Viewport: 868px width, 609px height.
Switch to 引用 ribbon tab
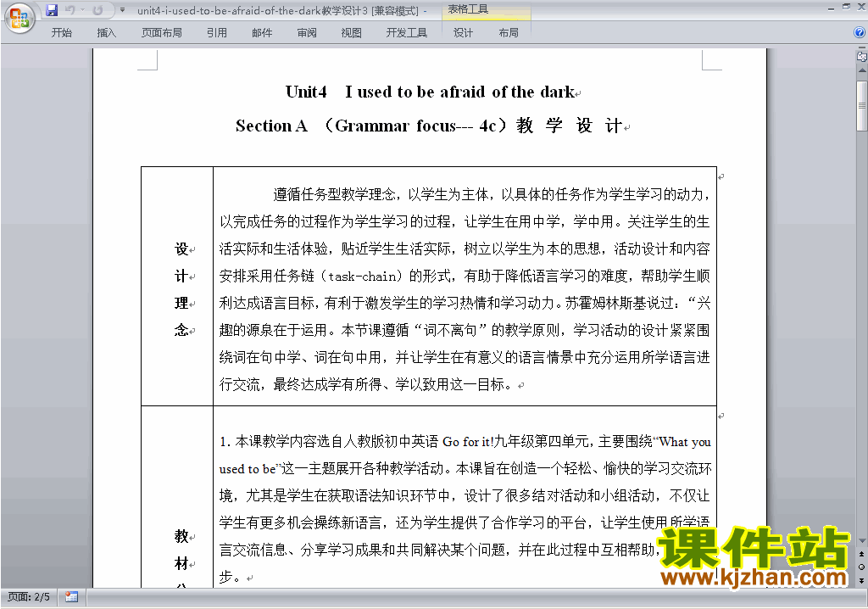(x=216, y=33)
